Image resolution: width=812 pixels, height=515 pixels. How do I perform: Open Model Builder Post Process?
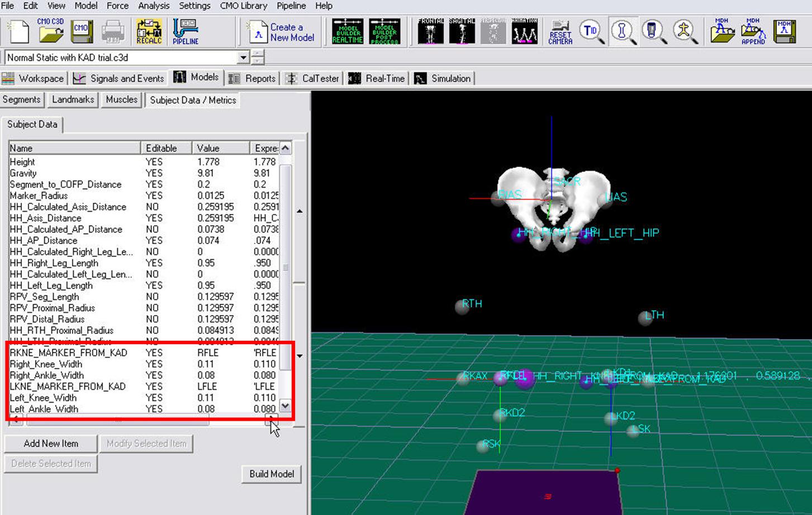[x=384, y=32]
